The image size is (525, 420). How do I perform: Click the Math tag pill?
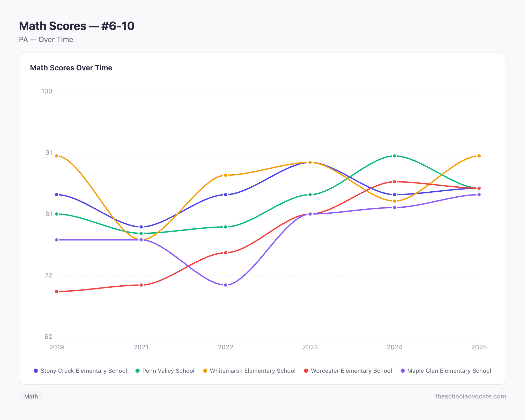coord(31,396)
